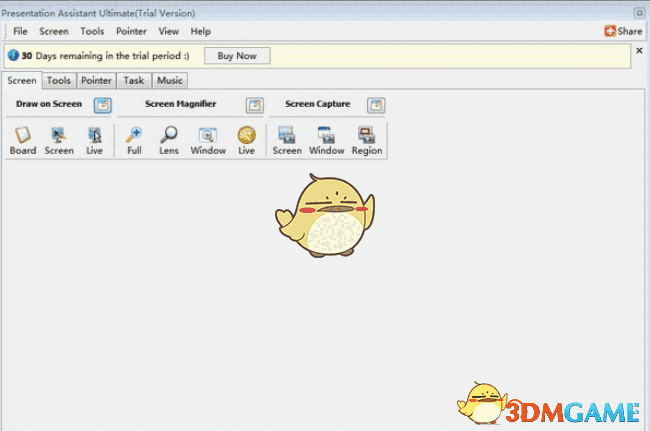Viewport: 650px width, 431px height.
Task: Start Live zoom under Screen Magnifier
Action: 246,141
